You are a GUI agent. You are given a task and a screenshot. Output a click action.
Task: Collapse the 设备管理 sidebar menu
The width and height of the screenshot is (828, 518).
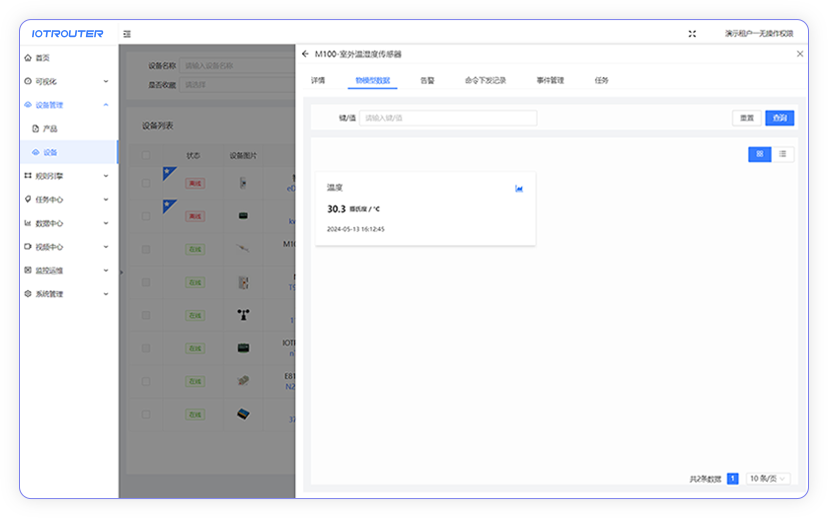66,105
